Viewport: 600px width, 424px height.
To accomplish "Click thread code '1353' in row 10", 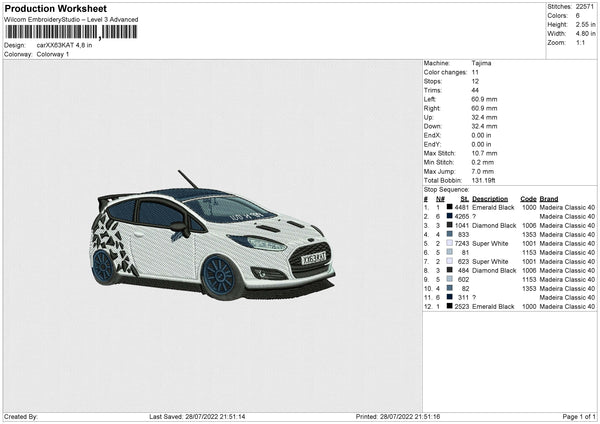I will tap(529, 289).
